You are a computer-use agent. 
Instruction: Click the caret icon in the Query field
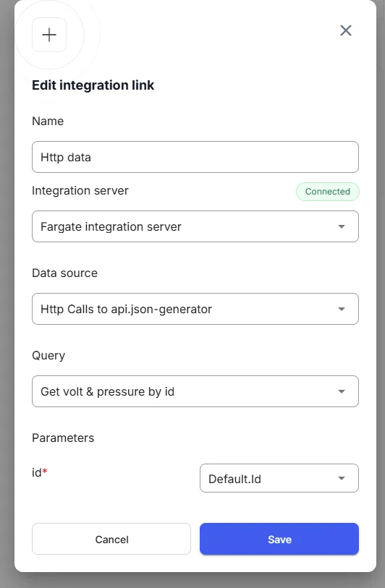(x=342, y=391)
